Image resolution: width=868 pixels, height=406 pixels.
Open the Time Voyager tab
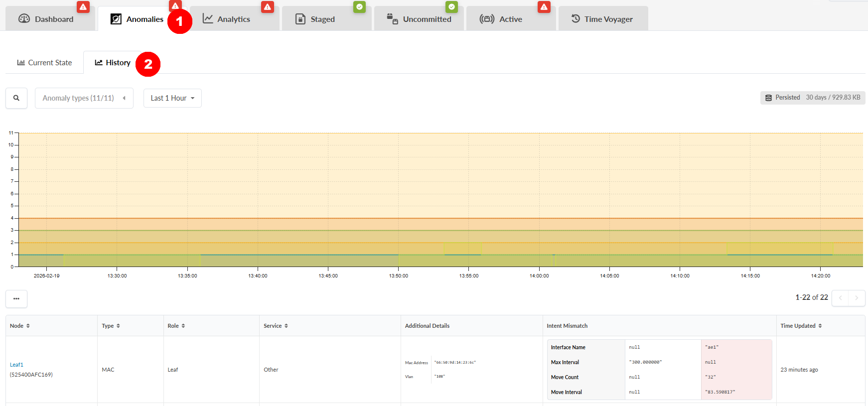click(x=603, y=19)
